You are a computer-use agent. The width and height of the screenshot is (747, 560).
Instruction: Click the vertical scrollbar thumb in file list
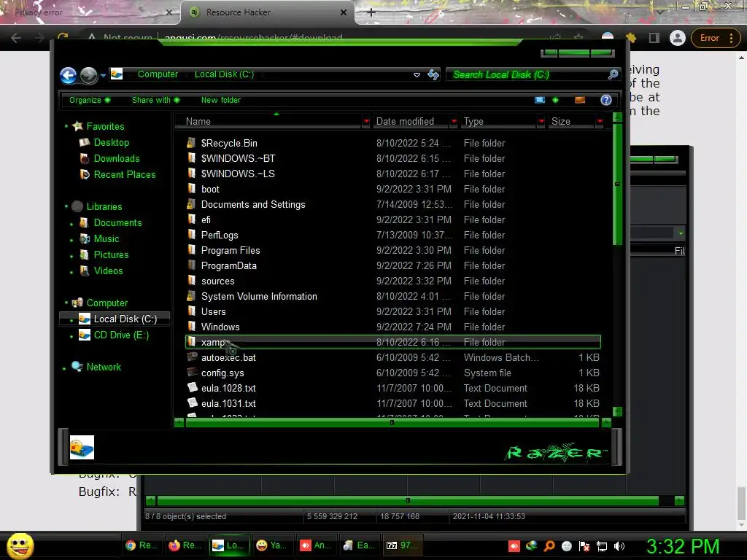click(x=617, y=184)
